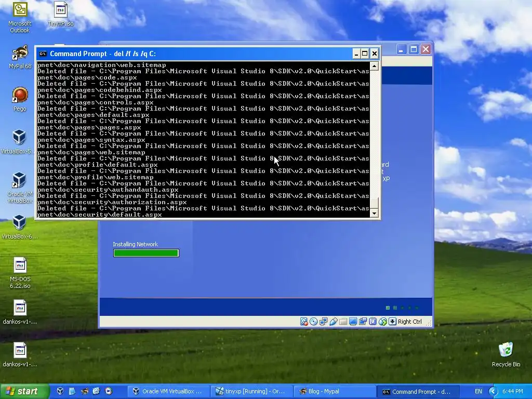Screen dimensions: 532x399
Task: Select the Recycle Bin icon
Action: click(506, 355)
